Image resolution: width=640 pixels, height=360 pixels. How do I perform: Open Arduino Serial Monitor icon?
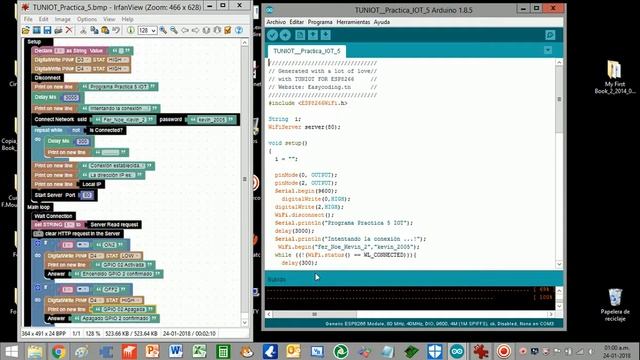[x=550, y=35]
